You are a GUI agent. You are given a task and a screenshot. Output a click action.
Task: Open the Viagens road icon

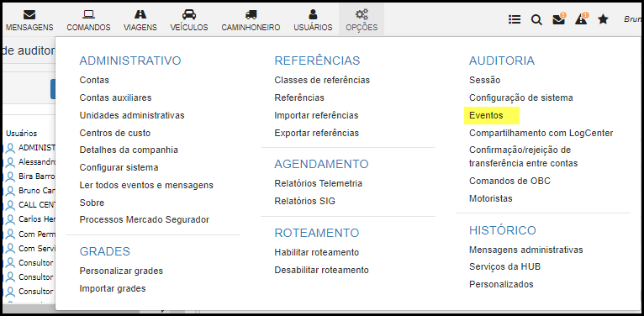point(140,15)
